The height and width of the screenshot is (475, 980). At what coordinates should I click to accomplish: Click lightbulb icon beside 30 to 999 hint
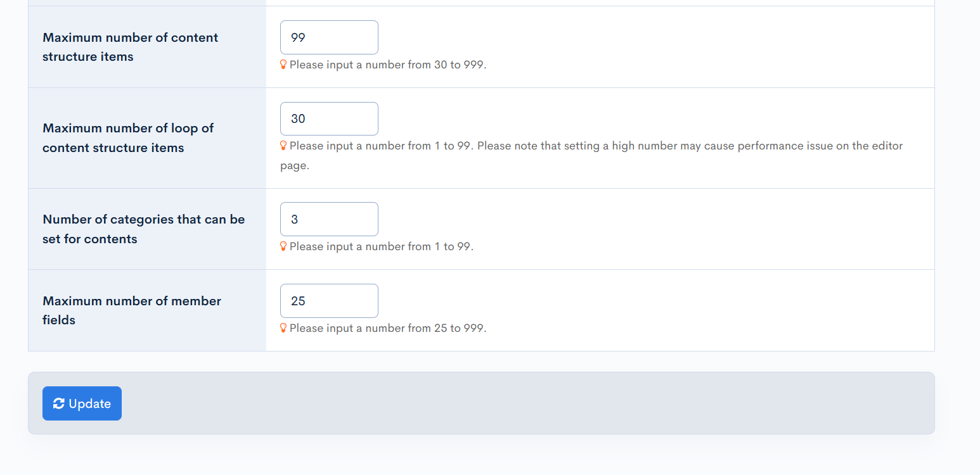283,65
